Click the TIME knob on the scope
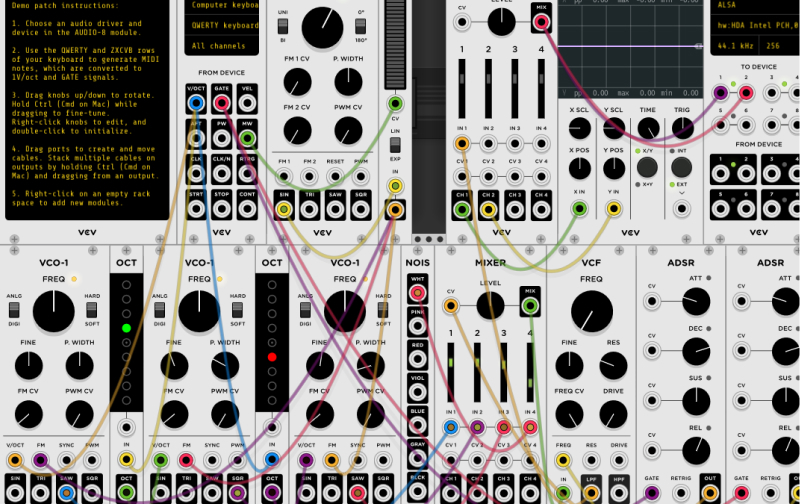Image resolution: width=800 pixels, height=504 pixels. [648, 128]
